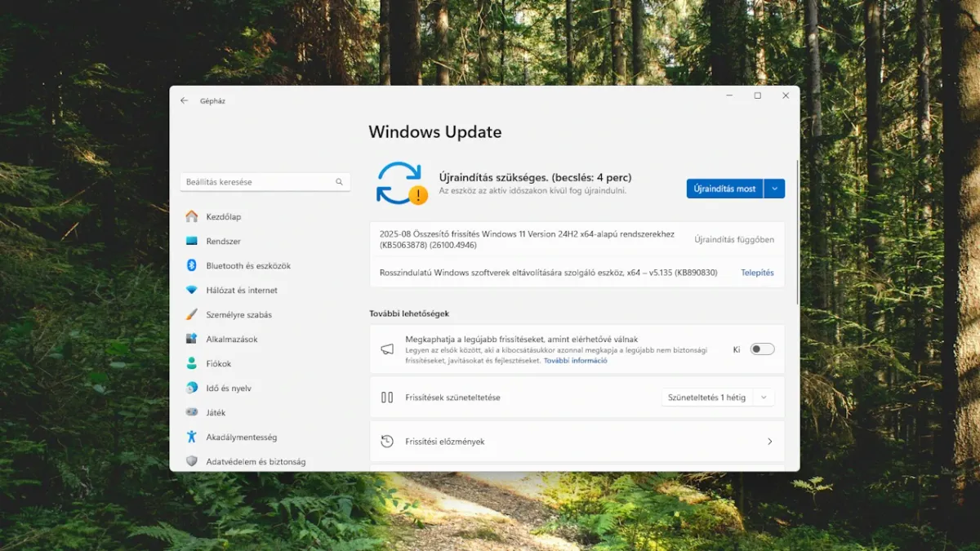Select Rendszer in the sidebar
This screenshot has height=551, width=980.
tap(223, 242)
